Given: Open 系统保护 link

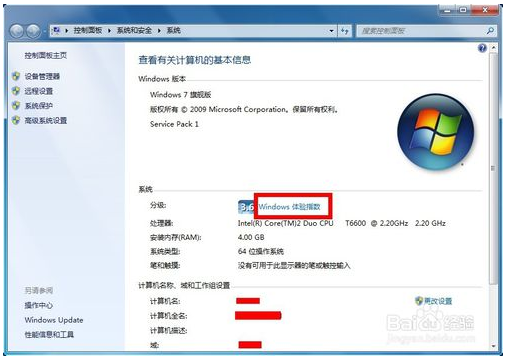Looking at the screenshot, I should pyautogui.click(x=39, y=106).
